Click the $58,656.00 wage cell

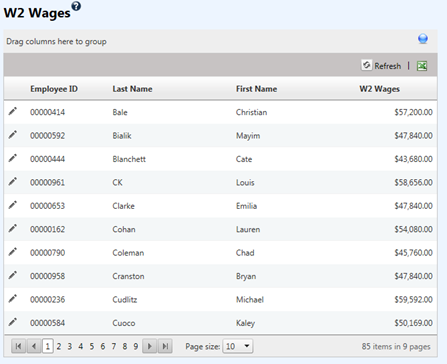(413, 183)
